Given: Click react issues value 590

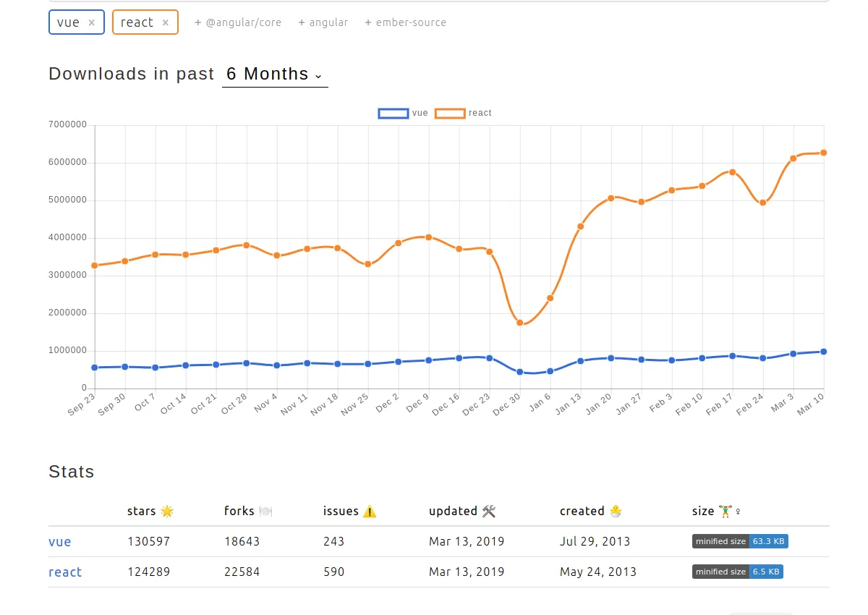Looking at the screenshot, I should 334,572.
